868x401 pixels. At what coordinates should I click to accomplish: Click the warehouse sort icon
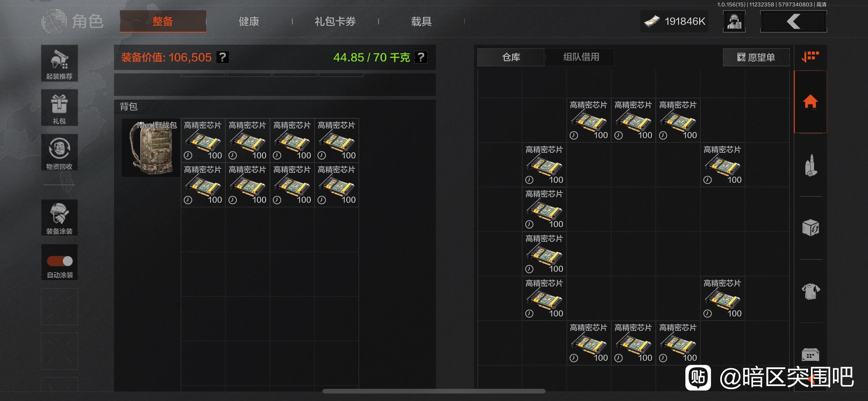pos(810,57)
